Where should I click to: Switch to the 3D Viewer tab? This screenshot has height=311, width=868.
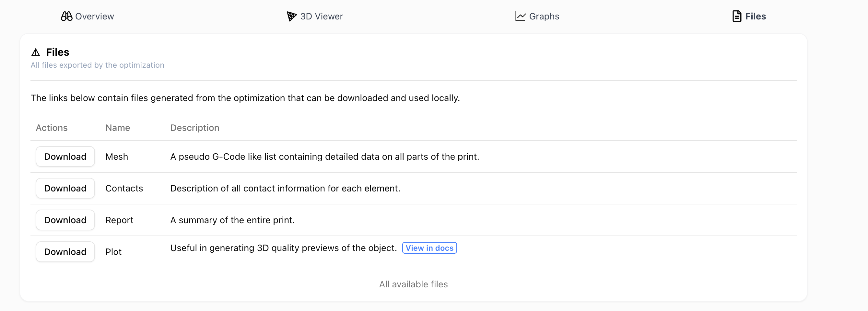coord(315,16)
